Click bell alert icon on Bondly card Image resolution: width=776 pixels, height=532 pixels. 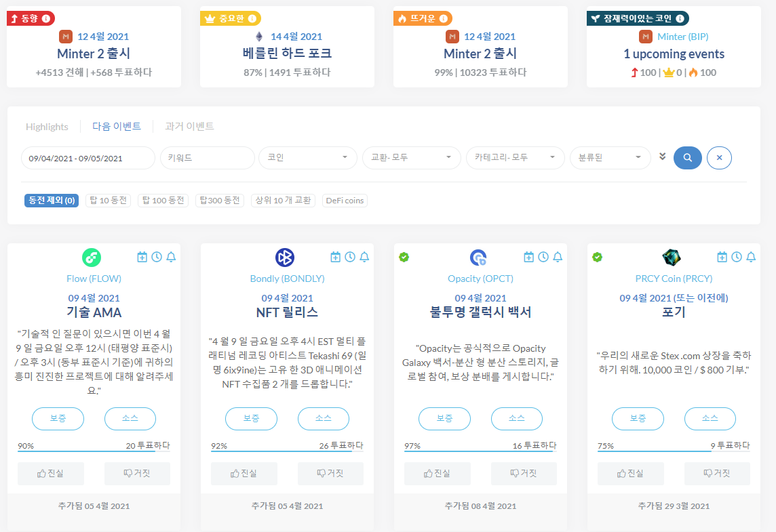point(364,257)
